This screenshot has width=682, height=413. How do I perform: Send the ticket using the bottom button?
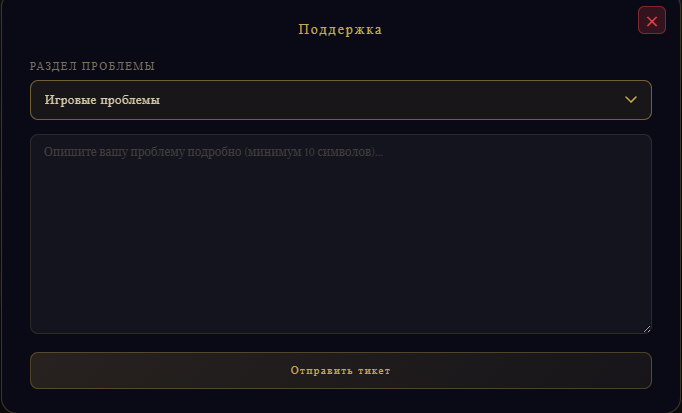(x=340, y=370)
